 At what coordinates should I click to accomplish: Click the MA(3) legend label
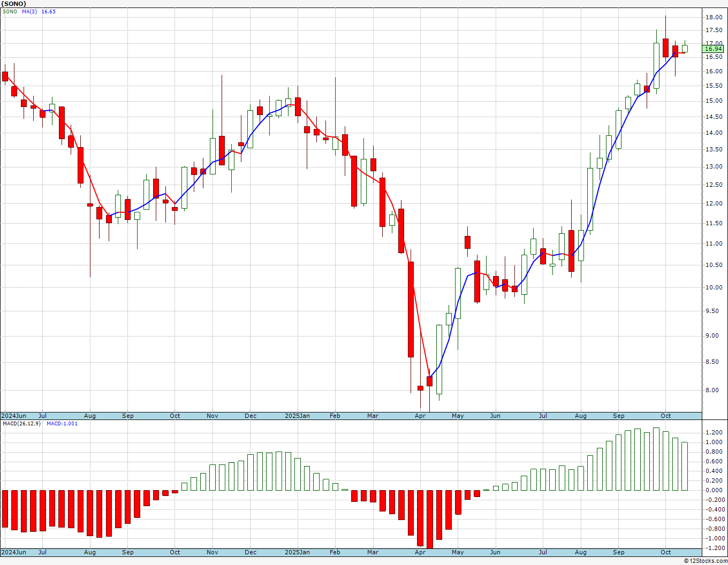click(x=29, y=11)
